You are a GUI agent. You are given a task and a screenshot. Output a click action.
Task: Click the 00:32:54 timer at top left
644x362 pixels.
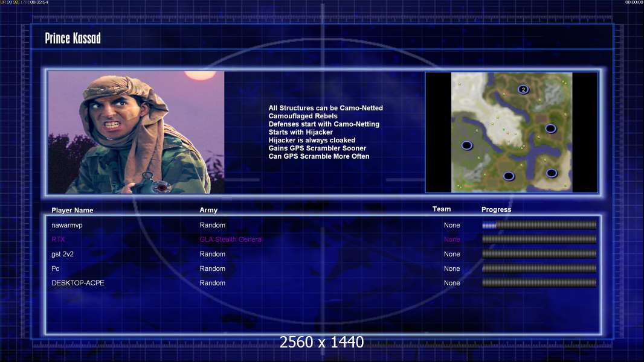pyautogui.click(x=39, y=2)
